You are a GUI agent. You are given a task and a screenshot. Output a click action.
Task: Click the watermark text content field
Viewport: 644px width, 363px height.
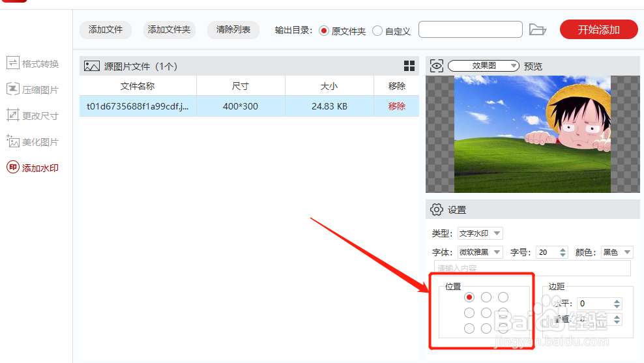(533, 268)
